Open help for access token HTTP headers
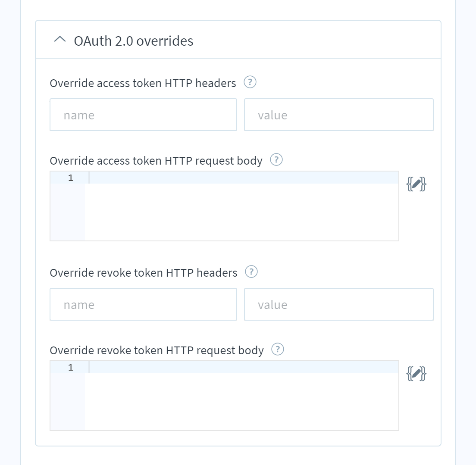 [x=250, y=82]
